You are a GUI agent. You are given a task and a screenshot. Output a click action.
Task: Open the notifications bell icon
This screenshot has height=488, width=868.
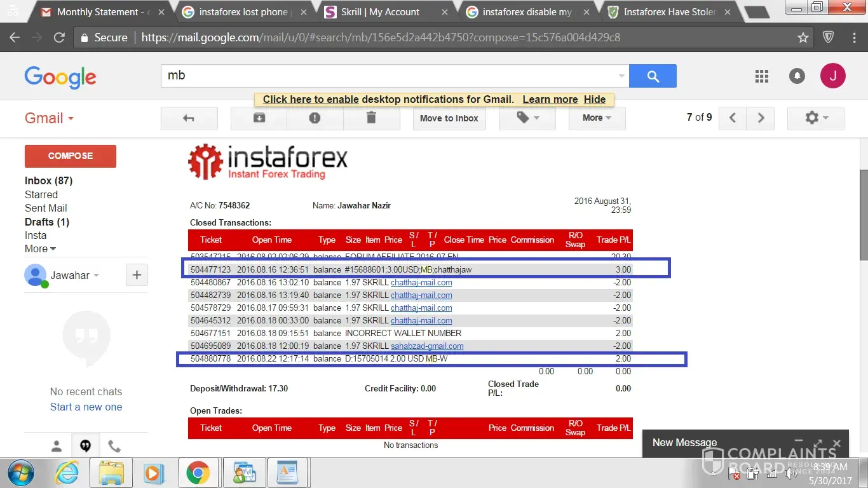click(x=797, y=76)
